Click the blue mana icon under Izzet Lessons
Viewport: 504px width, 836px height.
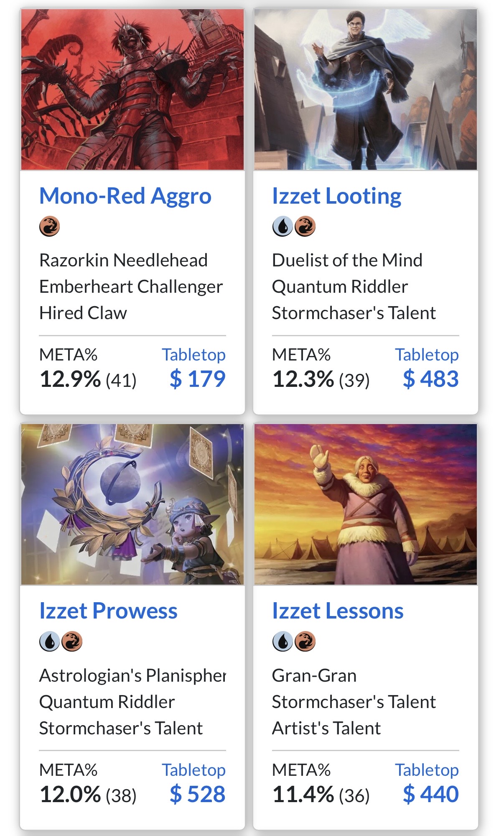283,642
